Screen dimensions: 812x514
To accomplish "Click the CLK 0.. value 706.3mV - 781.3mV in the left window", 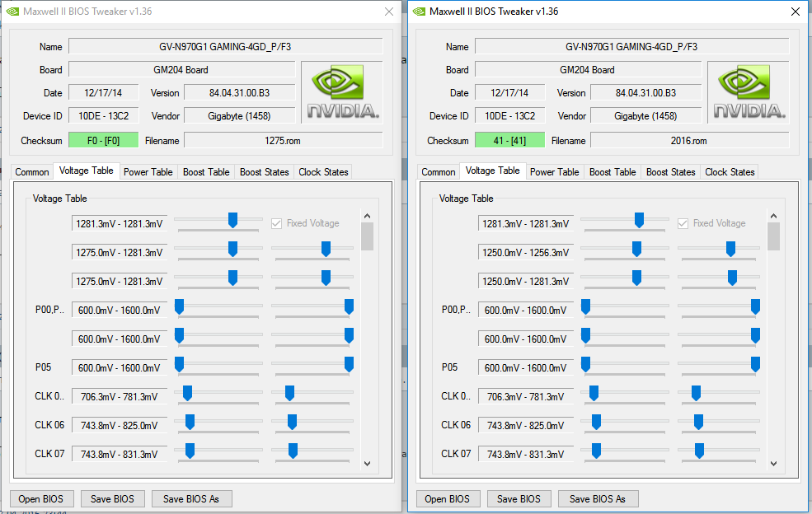I will pyautogui.click(x=119, y=396).
